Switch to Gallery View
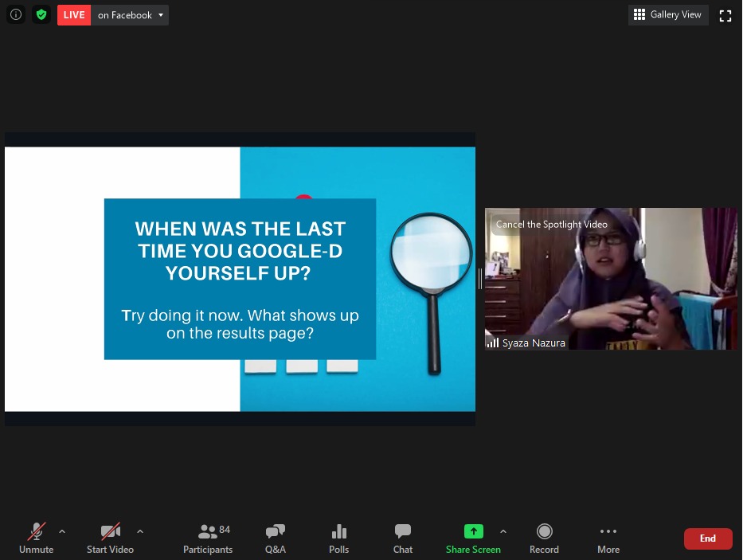Screen dimensions: 743x560 [x=667, y=14]
